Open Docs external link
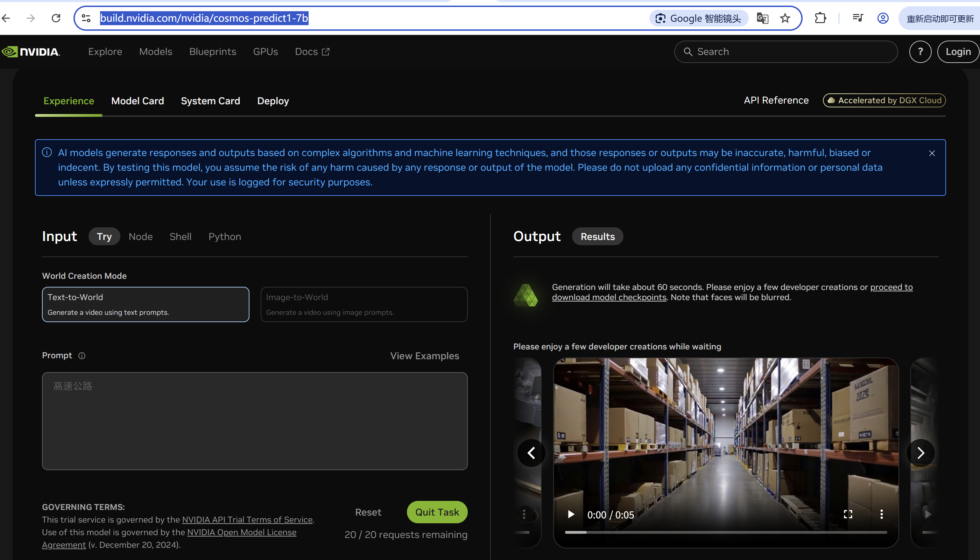980x560 pixels. click(x=312, y=51)
